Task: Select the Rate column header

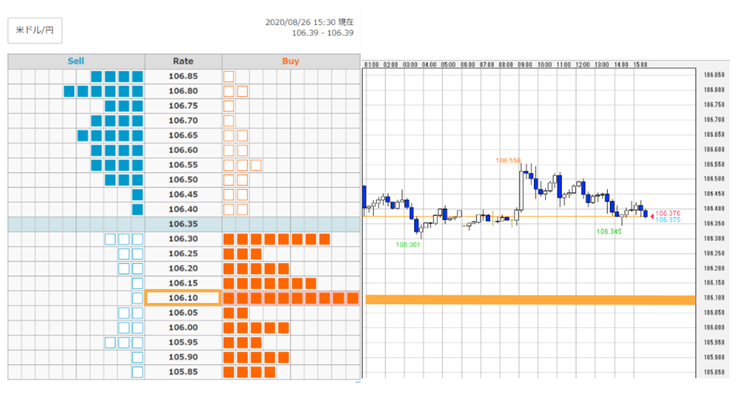Action: 183,61
